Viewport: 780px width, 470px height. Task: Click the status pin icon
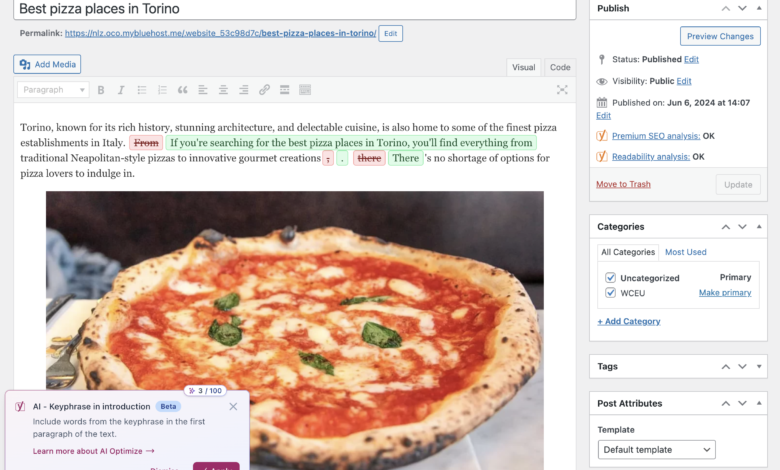point(602,60)
